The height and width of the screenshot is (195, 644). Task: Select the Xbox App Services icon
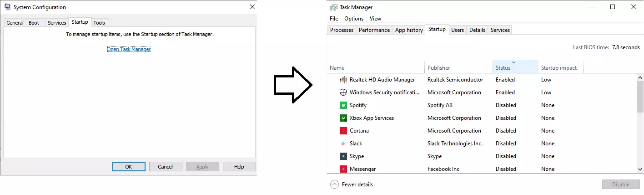[343, 118]
